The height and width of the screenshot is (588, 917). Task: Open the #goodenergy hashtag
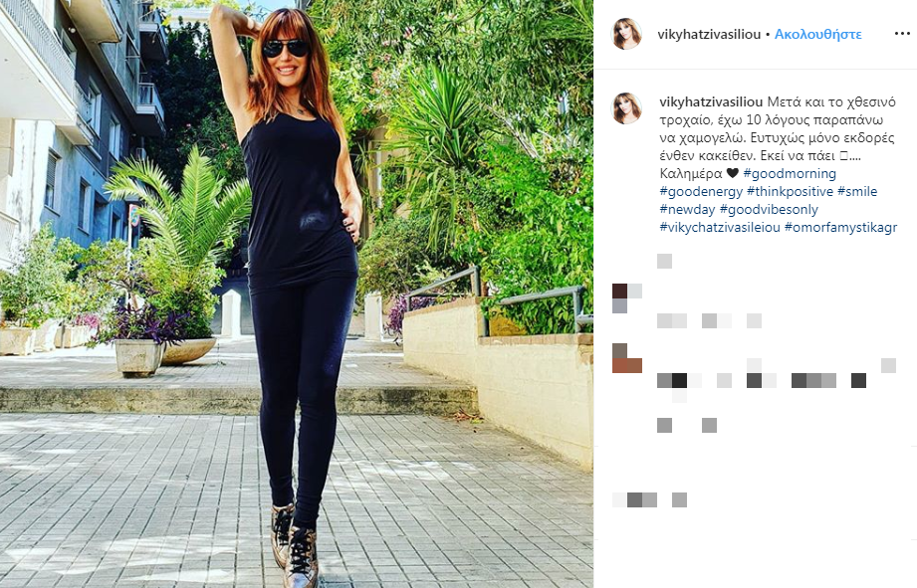701,191
